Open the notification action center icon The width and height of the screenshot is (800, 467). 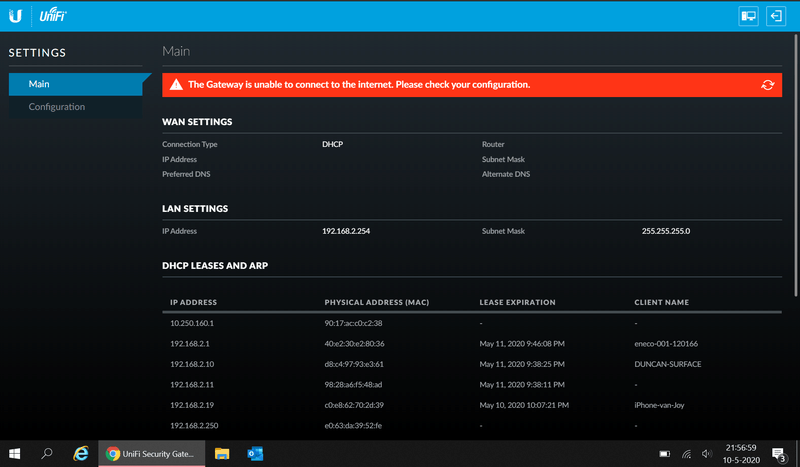[778, 454]
